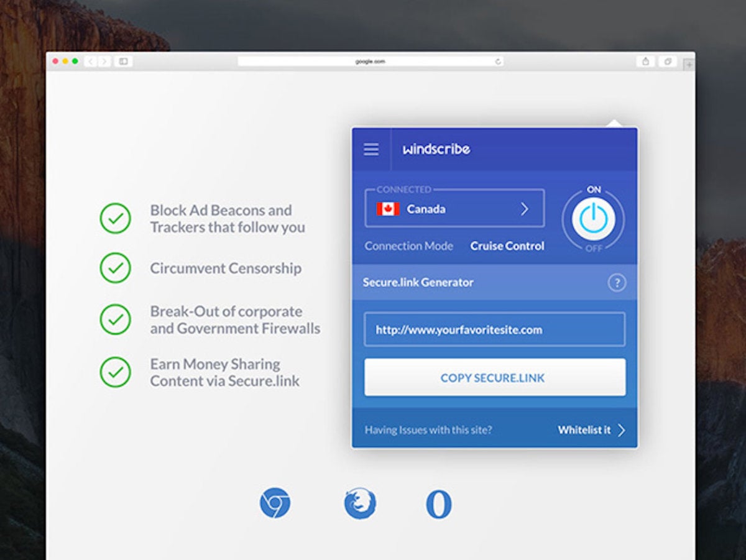
Task: Click "Block Ad Beacons and Trackers" text
Action: pyautogui.click(x=228, y=219)
